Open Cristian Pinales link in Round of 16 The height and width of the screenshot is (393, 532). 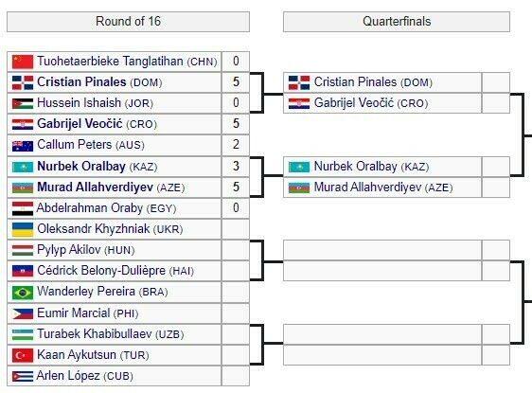tap(81, 82)
